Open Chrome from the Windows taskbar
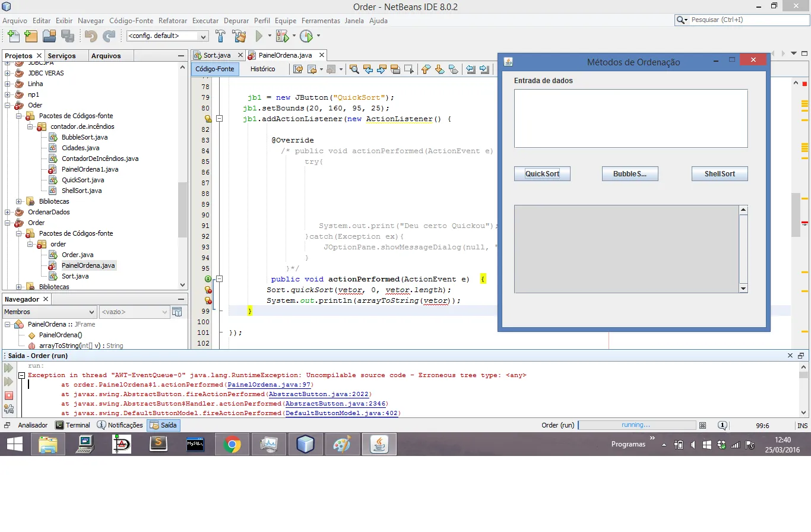The width and height of the screenshot is (811, 532). (x=232, y=444)
